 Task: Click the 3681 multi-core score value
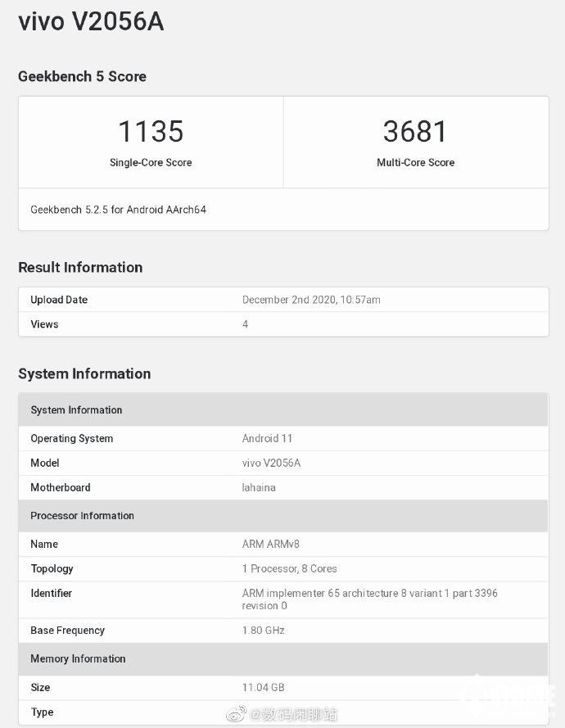click(x=415, y=131)
